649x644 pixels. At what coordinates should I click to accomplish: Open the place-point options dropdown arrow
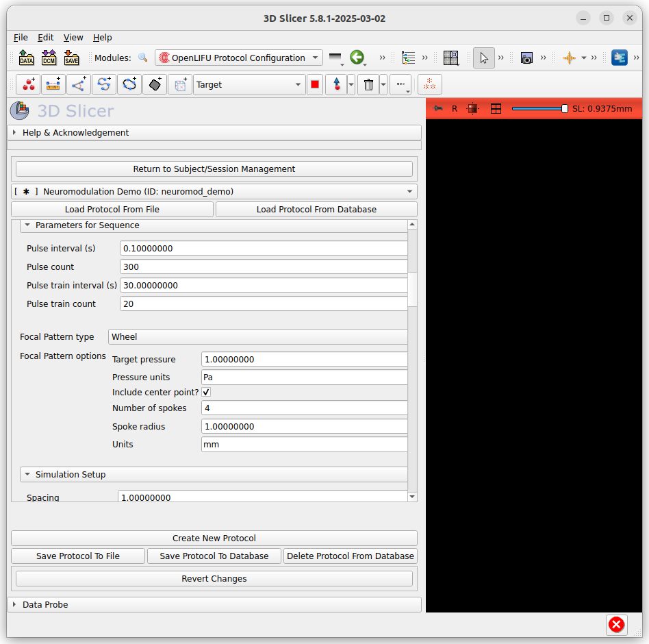point(351,84)
